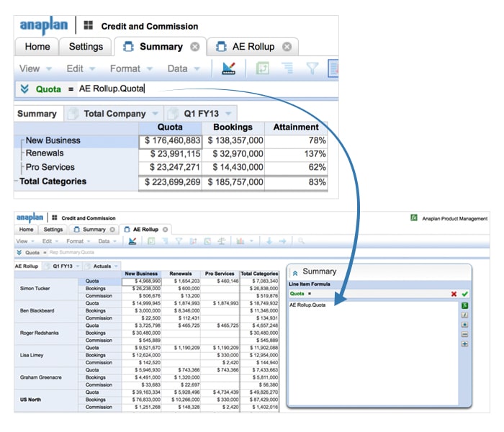Open the Data menu in bottom window

tap(107, 241)
